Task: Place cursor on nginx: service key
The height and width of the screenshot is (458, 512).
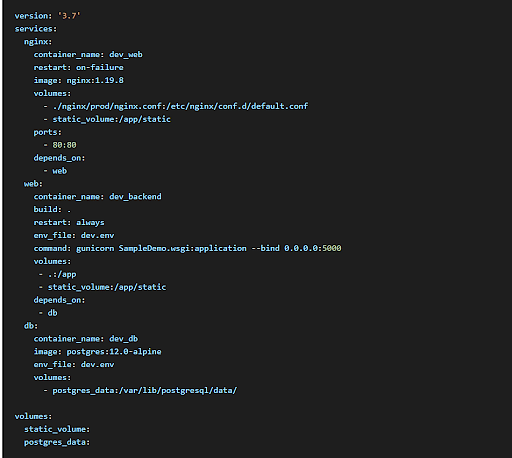Action: pyautogui.click(x=38, y=42)
